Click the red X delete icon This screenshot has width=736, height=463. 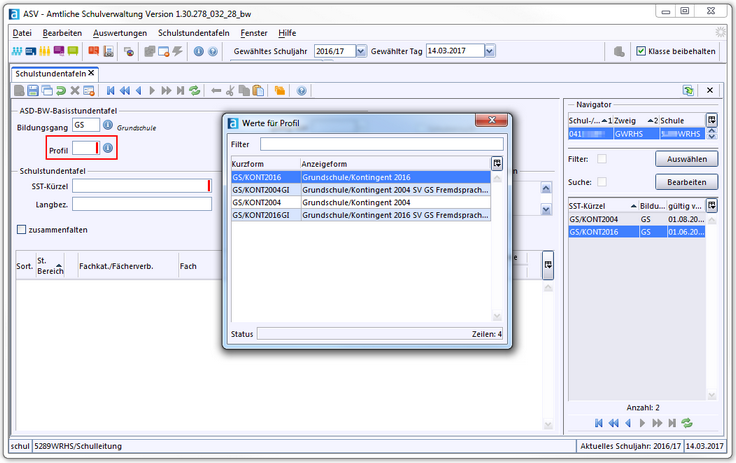[x=75, y=90]
